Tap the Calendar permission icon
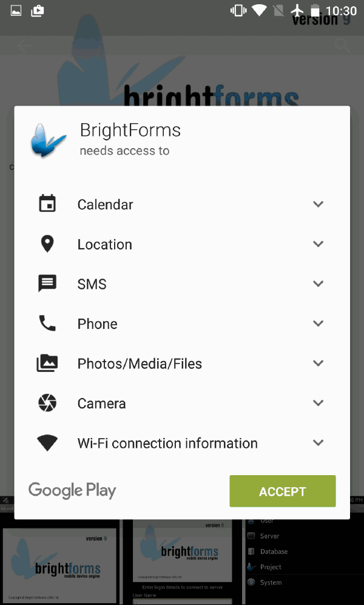The width and height of the screenshot is (364, 605). pyautogui.click(x=47, y=204)
